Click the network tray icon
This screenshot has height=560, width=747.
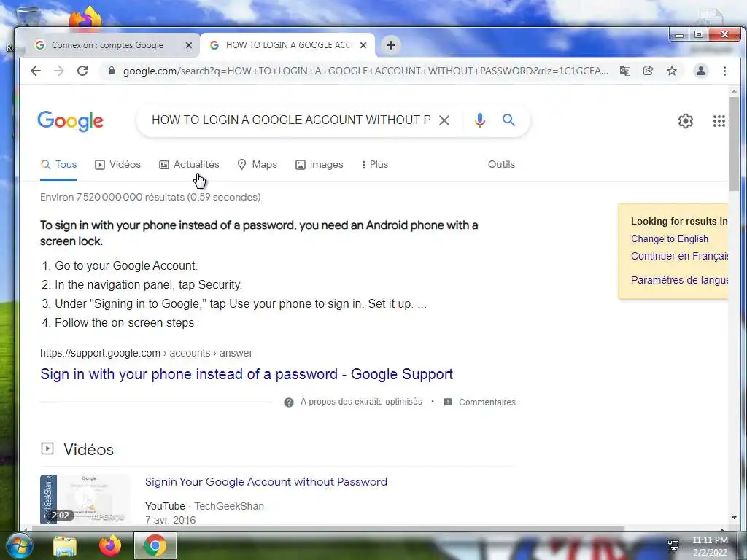[x=673, y=545]
